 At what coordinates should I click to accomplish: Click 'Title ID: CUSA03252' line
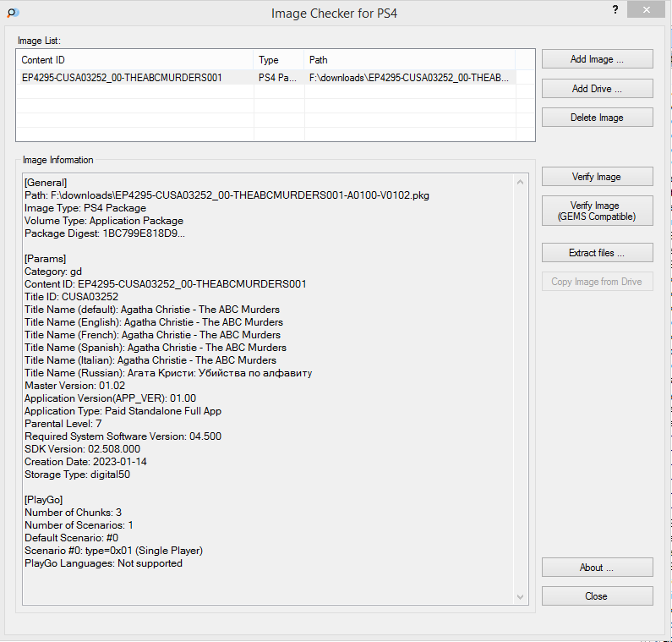point(71,297)
